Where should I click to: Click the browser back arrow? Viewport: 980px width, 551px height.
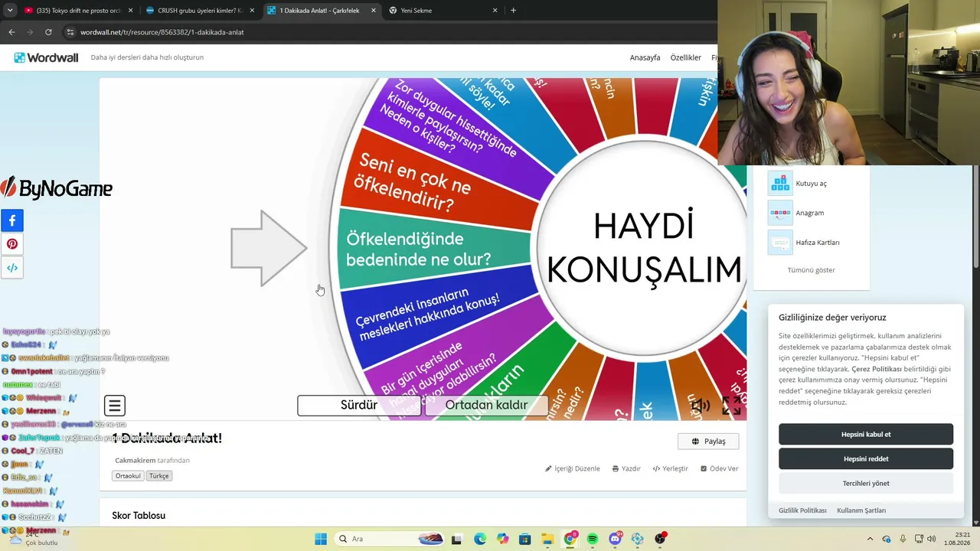point(11,32)
